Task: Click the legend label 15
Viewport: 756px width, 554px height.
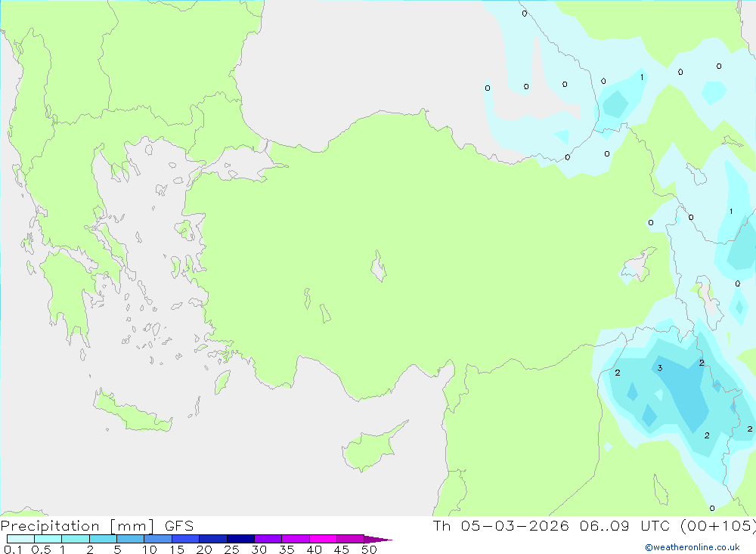Action: tap(177, 549)
